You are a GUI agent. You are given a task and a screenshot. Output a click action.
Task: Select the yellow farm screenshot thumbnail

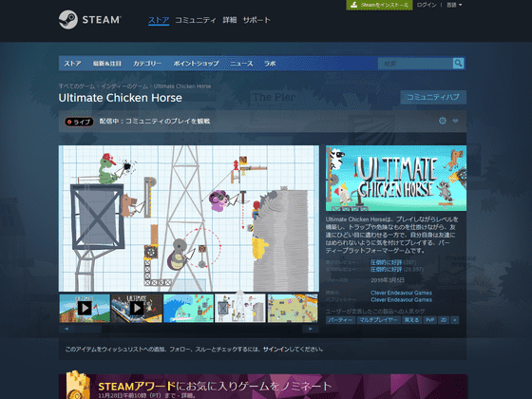click(x=293, y=308)
